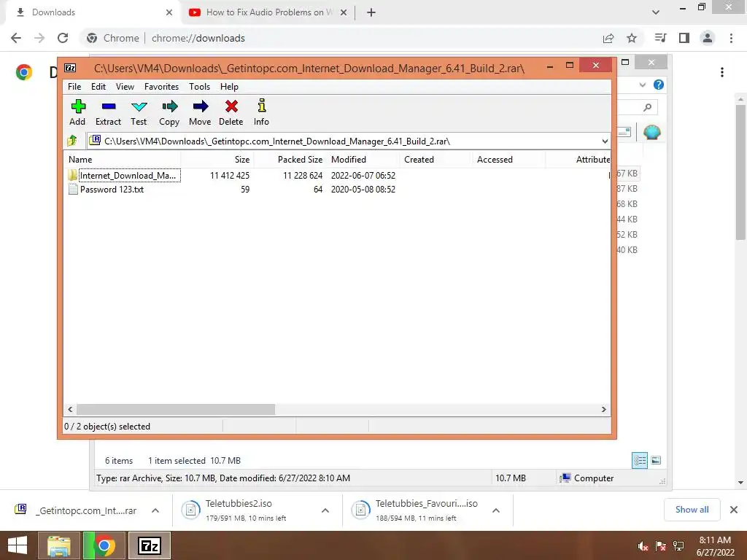747x560 pixels.
Task: Sort by Name column header
Action: pyautogui.click(x=122, y=160)
